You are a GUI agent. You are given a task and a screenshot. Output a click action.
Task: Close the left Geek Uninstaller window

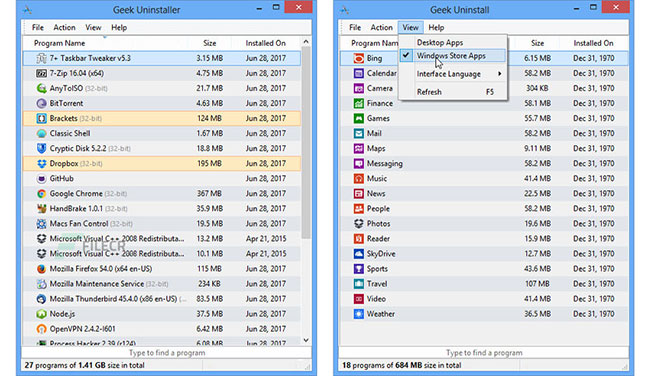298,7
